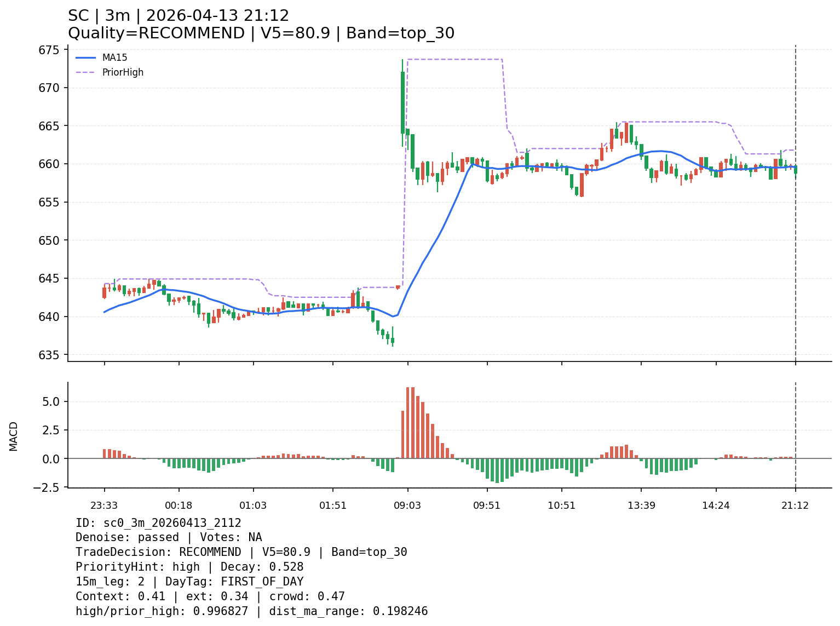Click the blue MA15 legend line swatch
Screen dimensions: 840x626
[85, 58]
